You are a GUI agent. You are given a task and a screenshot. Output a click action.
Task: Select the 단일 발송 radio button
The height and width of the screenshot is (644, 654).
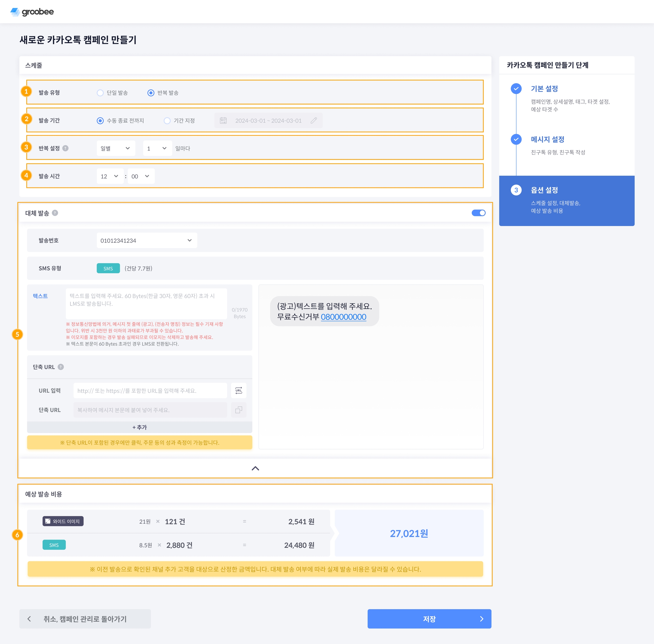100,93
